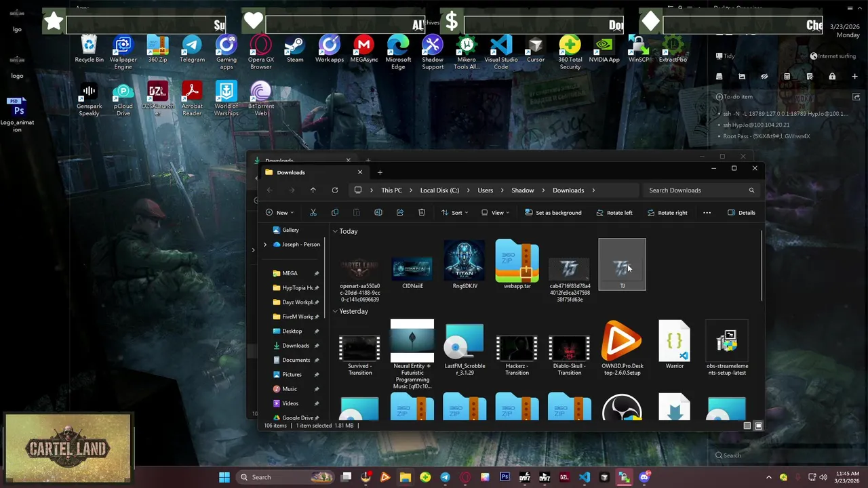Select the Visual Studio Code desktop icon
This screenshot has height=488, width=868.
(x=501, y=53)
